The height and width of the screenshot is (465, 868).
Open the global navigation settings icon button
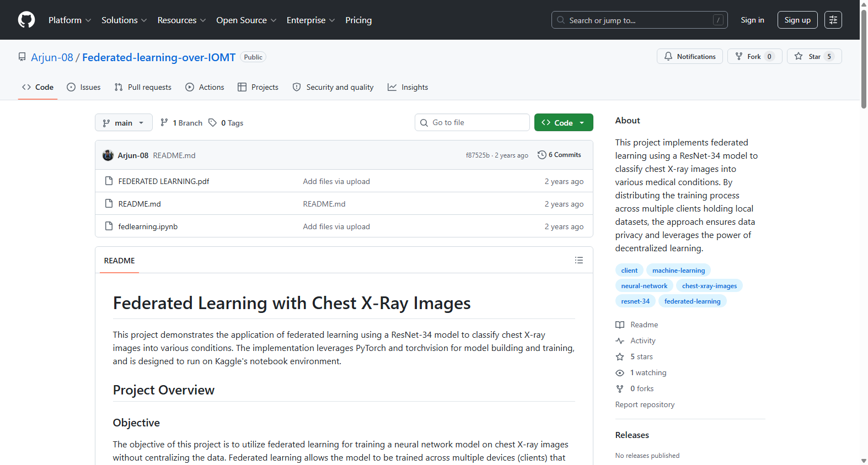coord(833,20)
